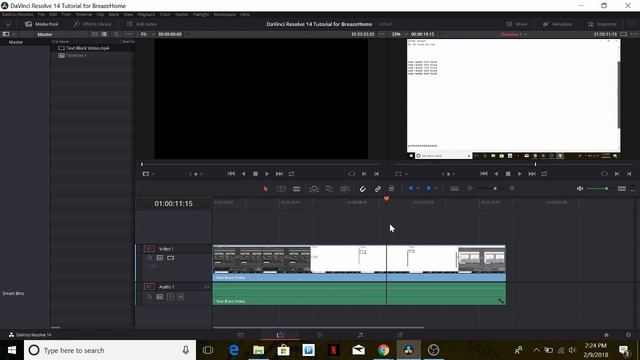Click the red playhead marker on ruler
This screenshot has width=640, height=360.
click(x=386, y=199)
